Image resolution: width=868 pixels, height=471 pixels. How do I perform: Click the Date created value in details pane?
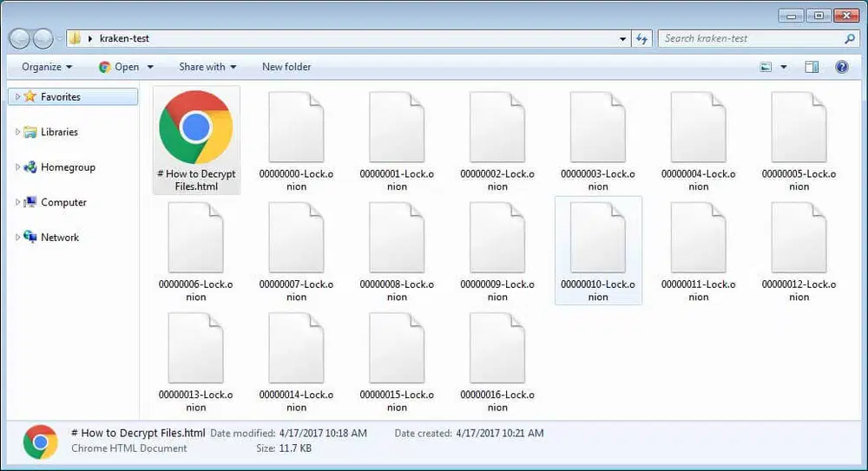(499, 434)
